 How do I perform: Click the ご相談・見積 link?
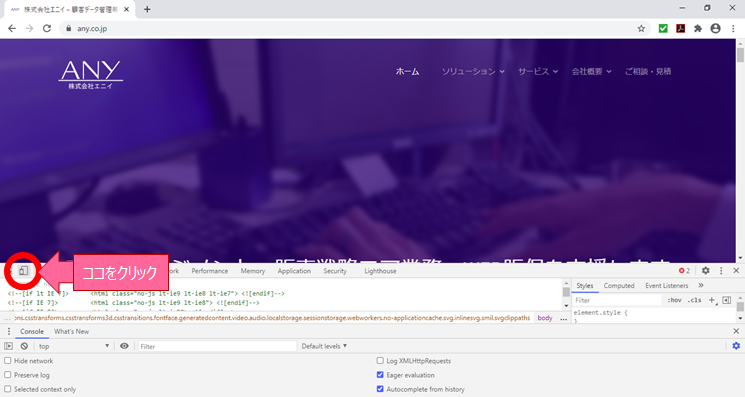tap(648, 71)
